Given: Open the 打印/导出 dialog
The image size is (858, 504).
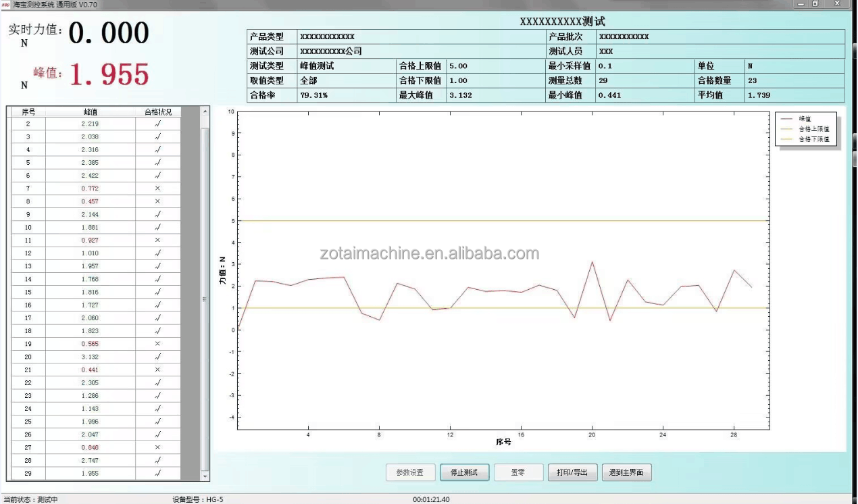Looking at the screenshot, I should point(572,473).
